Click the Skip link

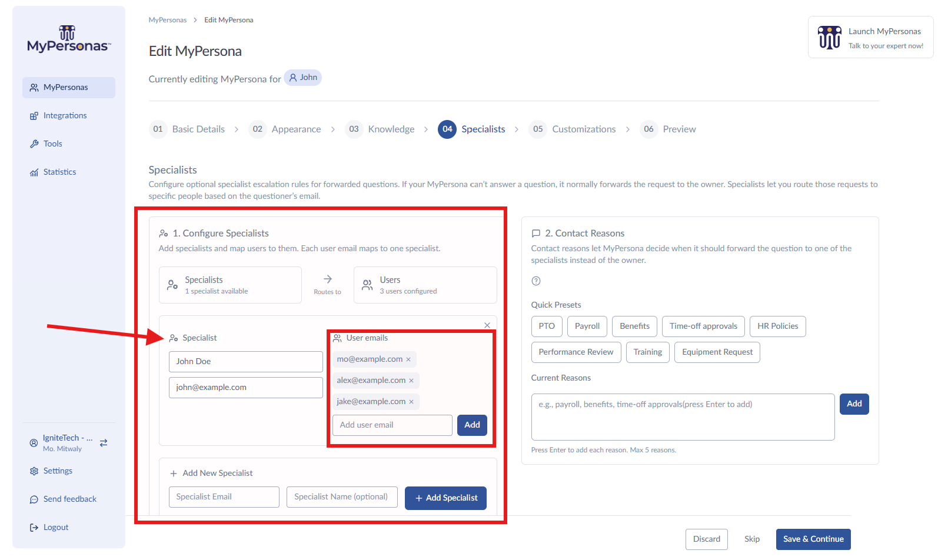tap(752, 539)
